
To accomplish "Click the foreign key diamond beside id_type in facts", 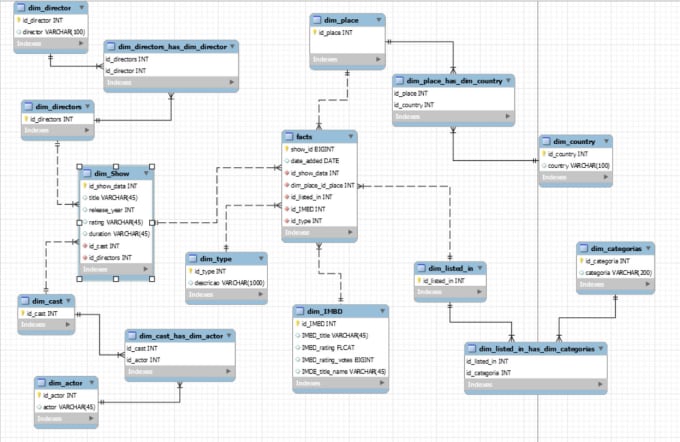I will coord(287,221).
